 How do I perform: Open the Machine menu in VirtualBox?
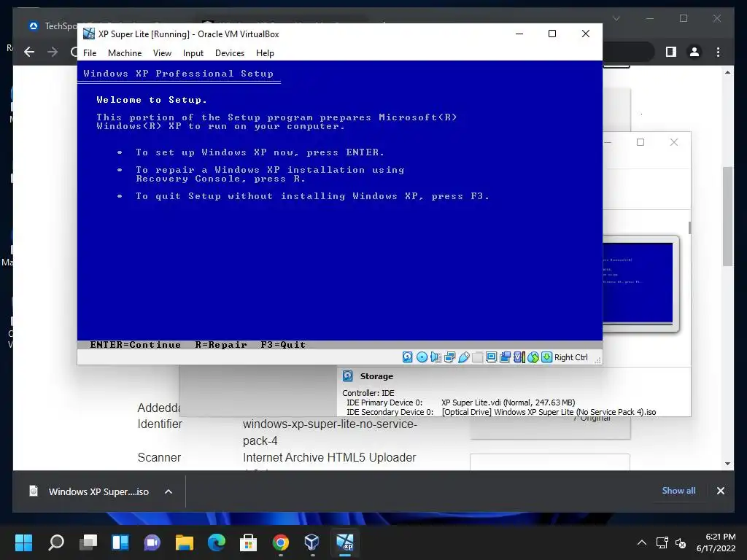(x=124, y=52)
